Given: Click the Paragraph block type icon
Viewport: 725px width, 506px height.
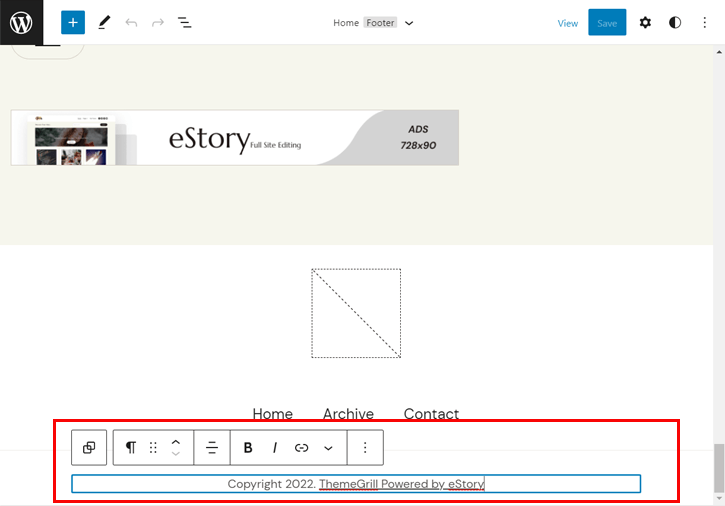Looking at the screenshot, I should coord(131,448).
